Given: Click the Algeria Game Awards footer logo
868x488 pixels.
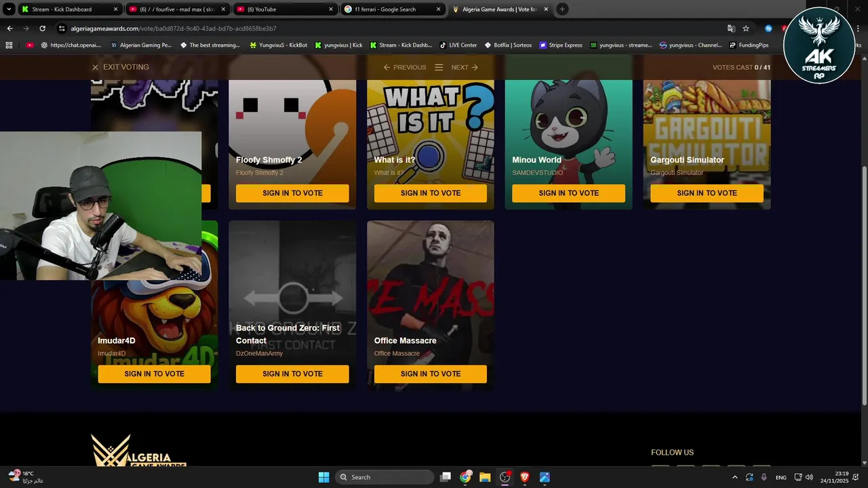Looking at the screenshot, I should coord(139,451).
